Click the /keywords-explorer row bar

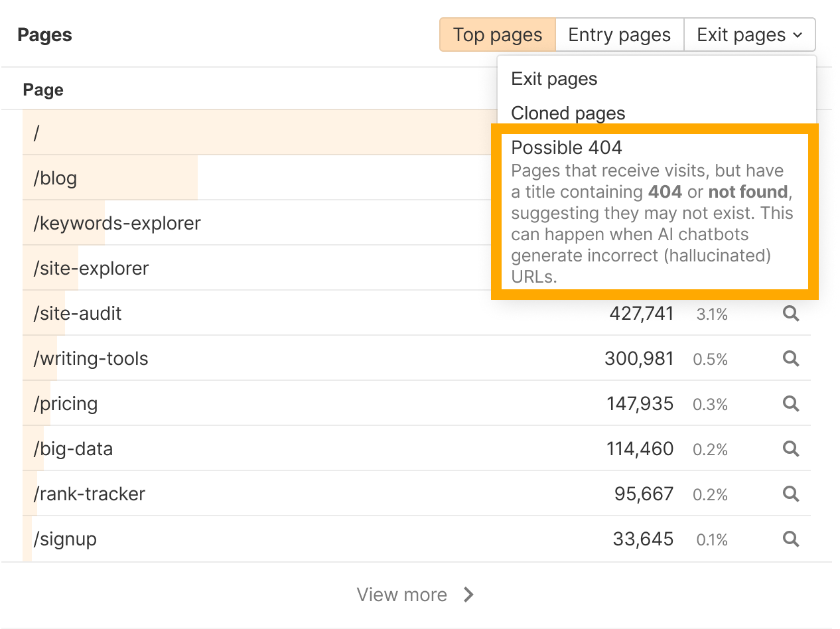pyautogui.click(x=117, y=223)
